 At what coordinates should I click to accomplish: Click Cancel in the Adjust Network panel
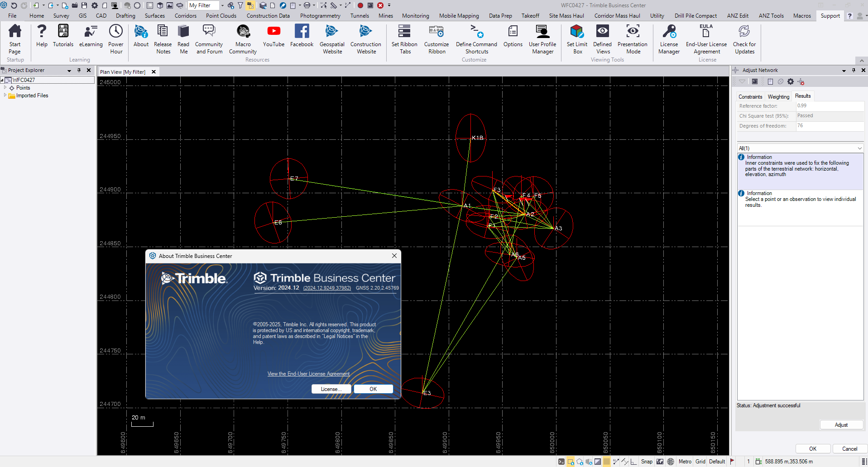(849, 449)
